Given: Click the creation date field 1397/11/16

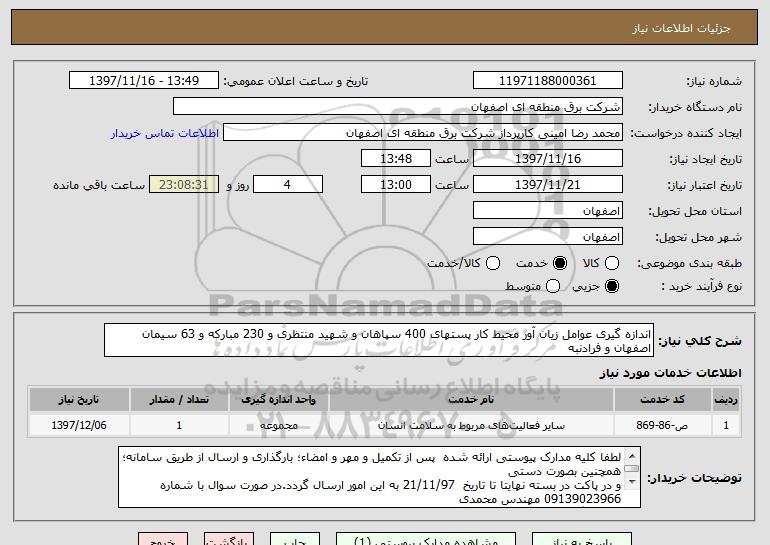Looking at the screenshot, I should pyautogui.click(x=548, y=159).
